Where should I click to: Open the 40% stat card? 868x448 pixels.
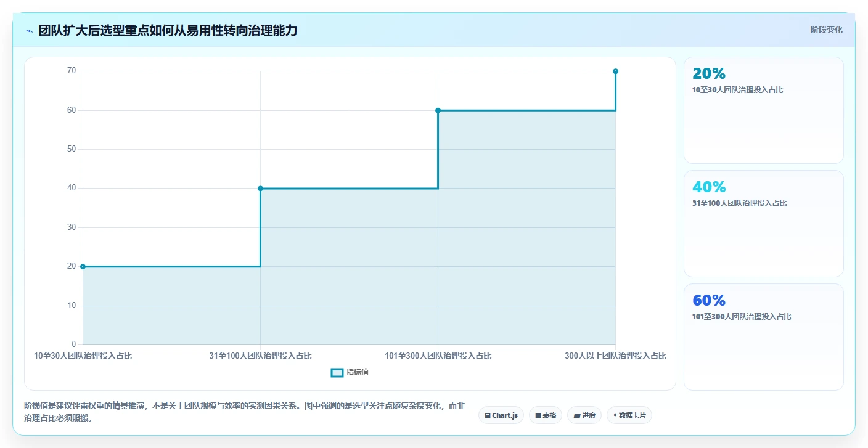[763, 224]
